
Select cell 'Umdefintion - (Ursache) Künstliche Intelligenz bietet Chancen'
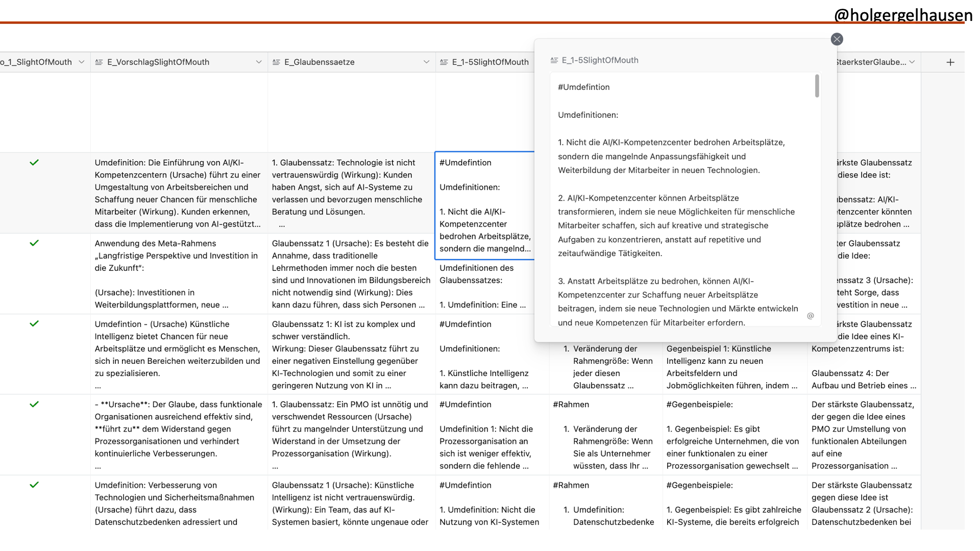point(179,354)
